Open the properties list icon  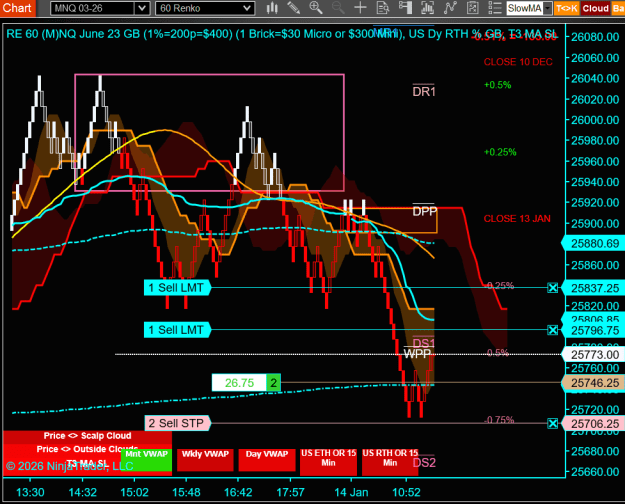pos(495,8)
